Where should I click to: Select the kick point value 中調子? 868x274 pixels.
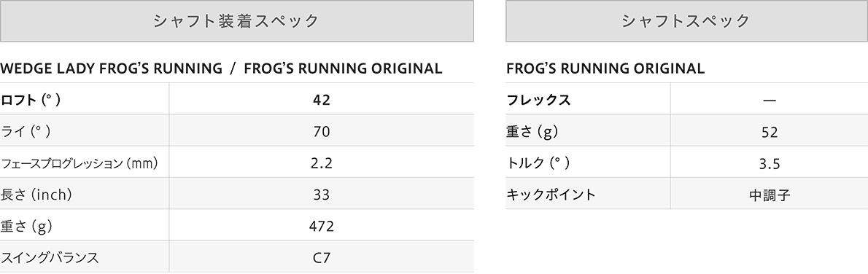(770, 195)
